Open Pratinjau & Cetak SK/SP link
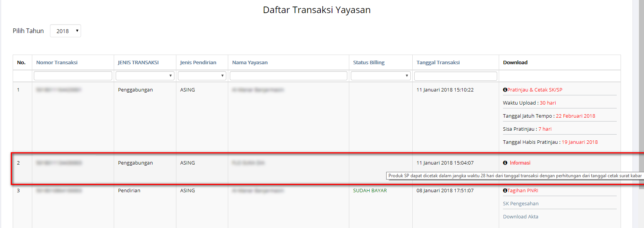 click(x=534, y=90)
